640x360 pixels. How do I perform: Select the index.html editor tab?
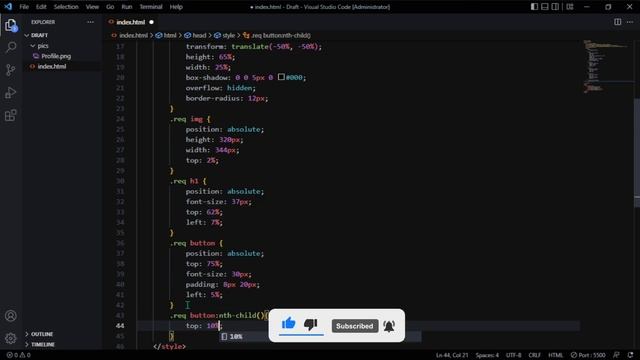[131, 22]
